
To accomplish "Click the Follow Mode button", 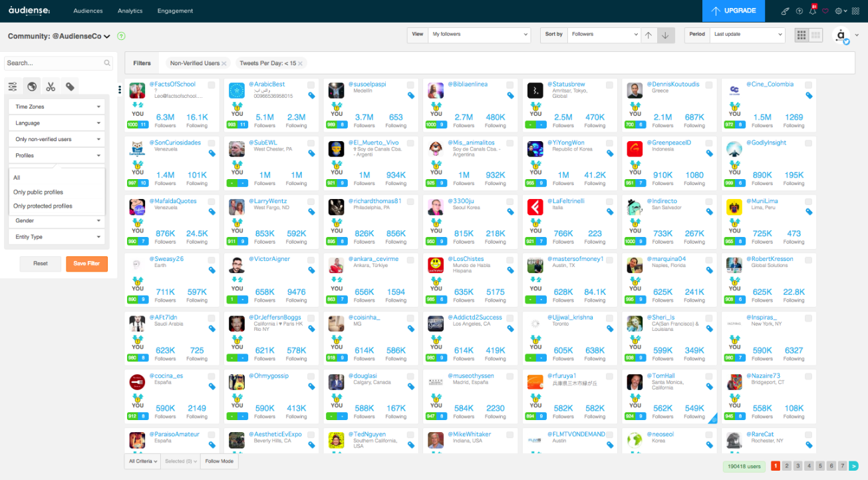I will (x=219, y=461).
